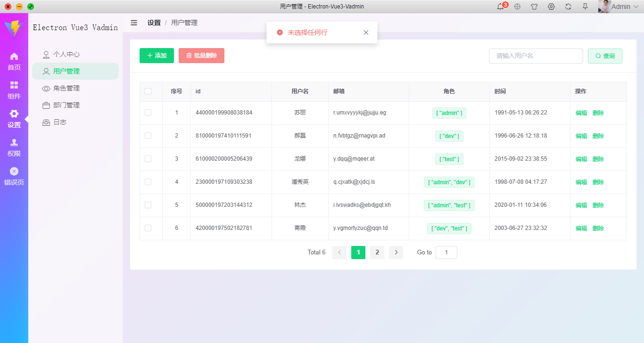
Task: Edit user 潘秀英 via 编辑
Action: [581, 182]
